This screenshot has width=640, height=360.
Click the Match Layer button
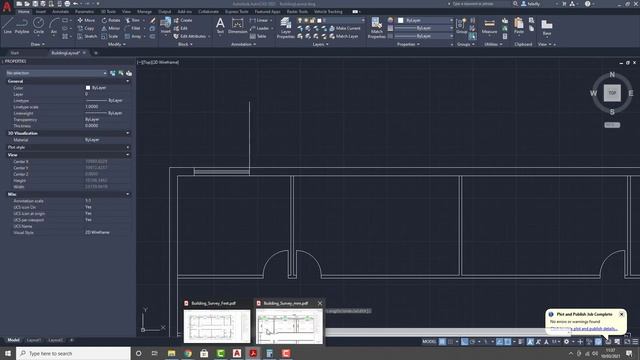[344, 36]
